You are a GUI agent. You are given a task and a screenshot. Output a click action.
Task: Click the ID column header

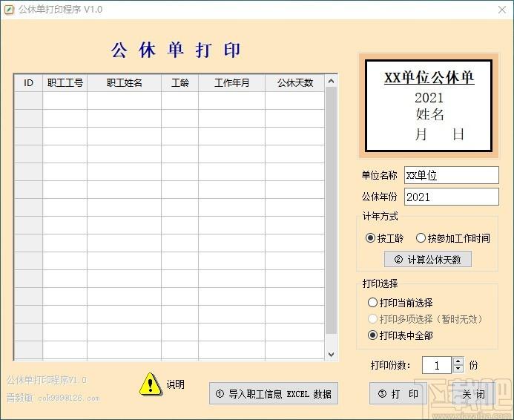coord(28,82)
